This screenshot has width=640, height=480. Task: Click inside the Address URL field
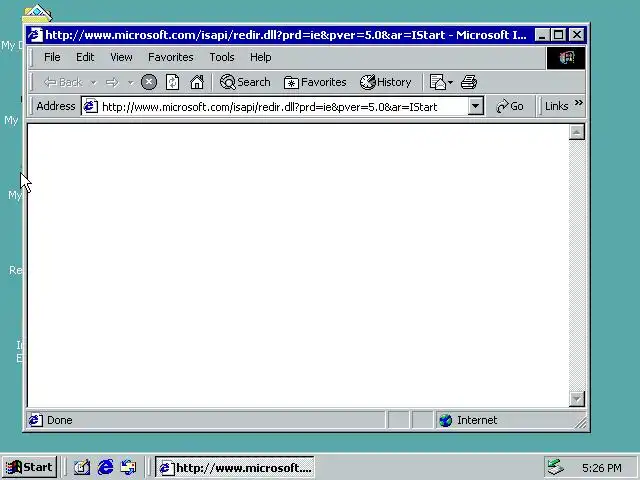(283, 107)
